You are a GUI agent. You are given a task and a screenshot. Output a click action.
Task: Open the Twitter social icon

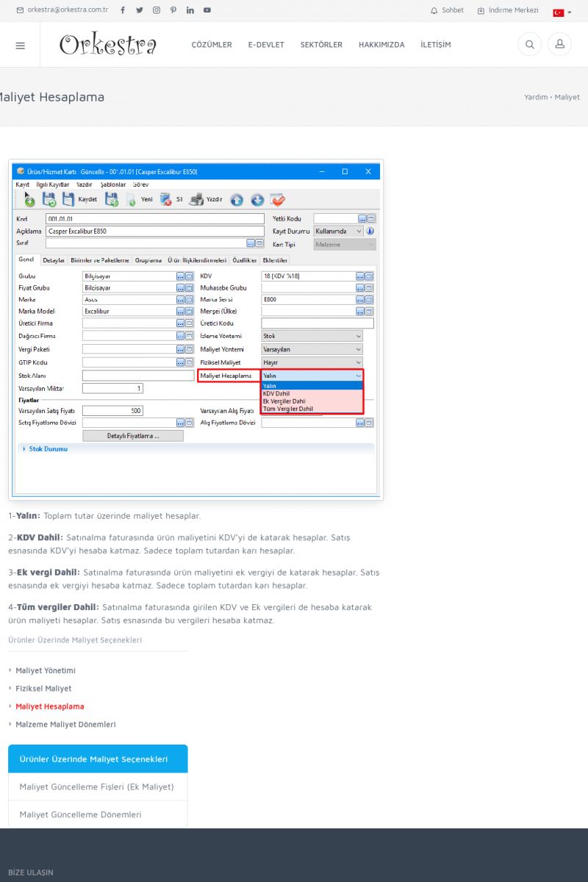pos(140,10)
